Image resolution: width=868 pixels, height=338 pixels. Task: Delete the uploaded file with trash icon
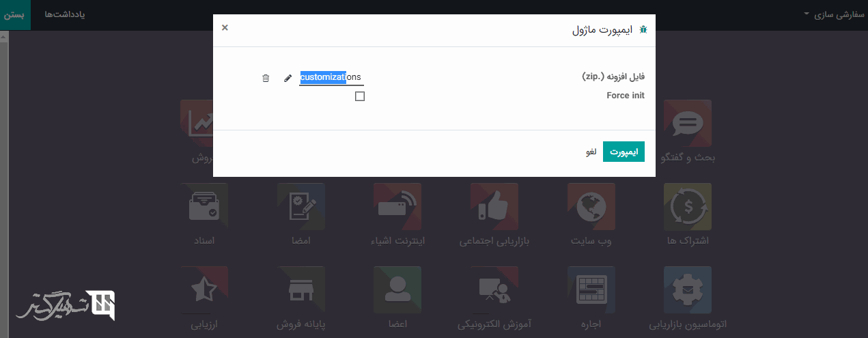(x=266, y=78)
